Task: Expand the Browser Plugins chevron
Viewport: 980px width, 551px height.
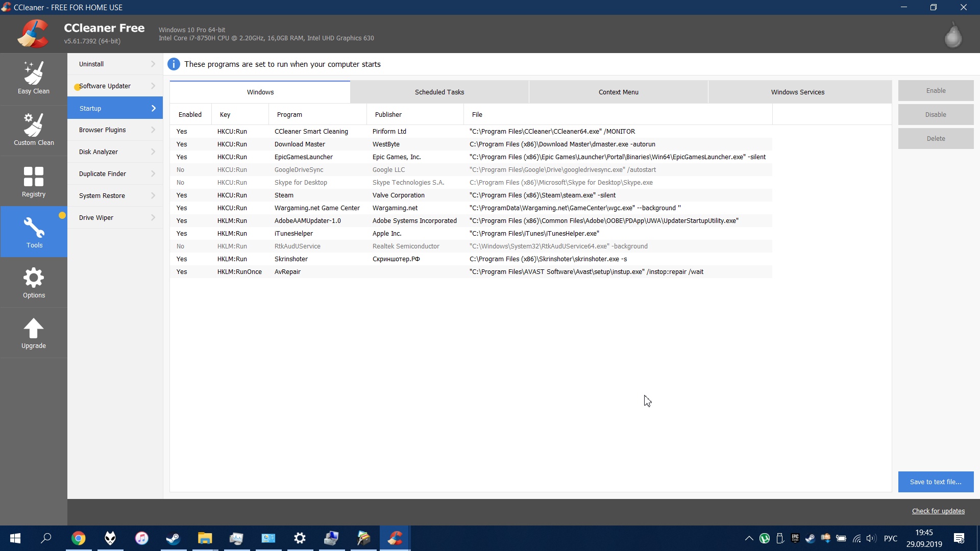Action: pyautogui.click(x=153, y=130)
